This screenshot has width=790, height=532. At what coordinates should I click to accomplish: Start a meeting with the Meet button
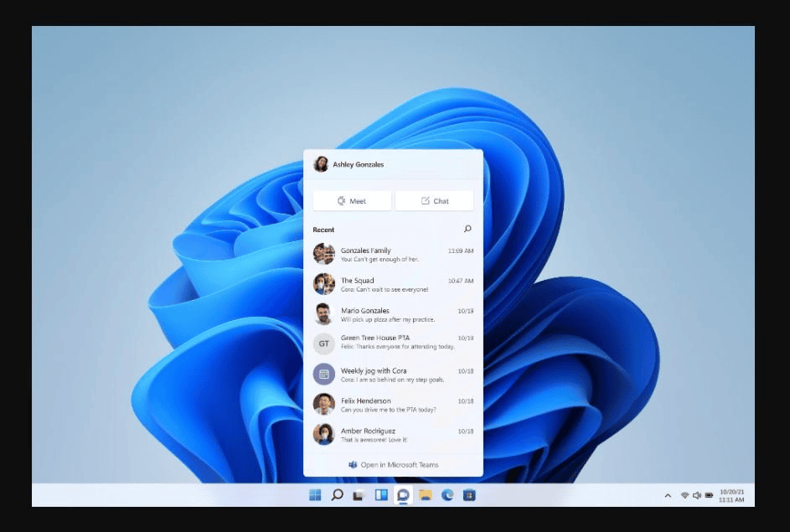[x=352, y=201]
